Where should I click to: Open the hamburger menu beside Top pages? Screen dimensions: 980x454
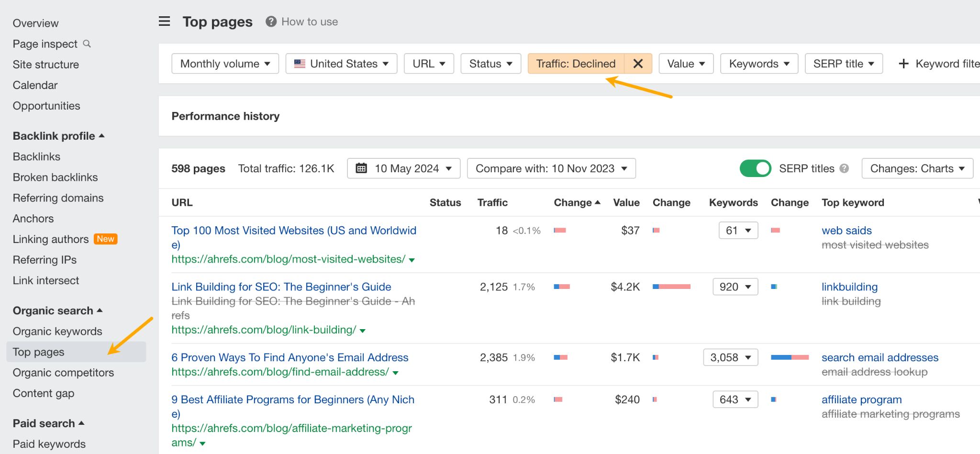[x=164, y=21]
